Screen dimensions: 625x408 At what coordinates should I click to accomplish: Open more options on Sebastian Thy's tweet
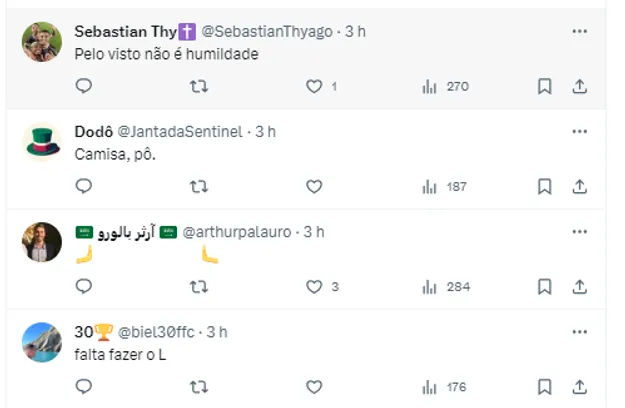pyautogui.click(x=579, y=31)
